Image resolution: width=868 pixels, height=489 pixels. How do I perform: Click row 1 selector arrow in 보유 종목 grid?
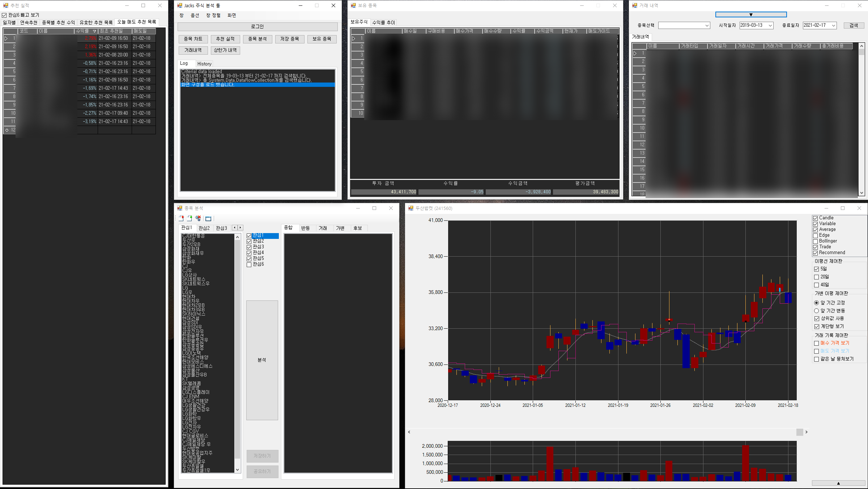click(354, 38)
